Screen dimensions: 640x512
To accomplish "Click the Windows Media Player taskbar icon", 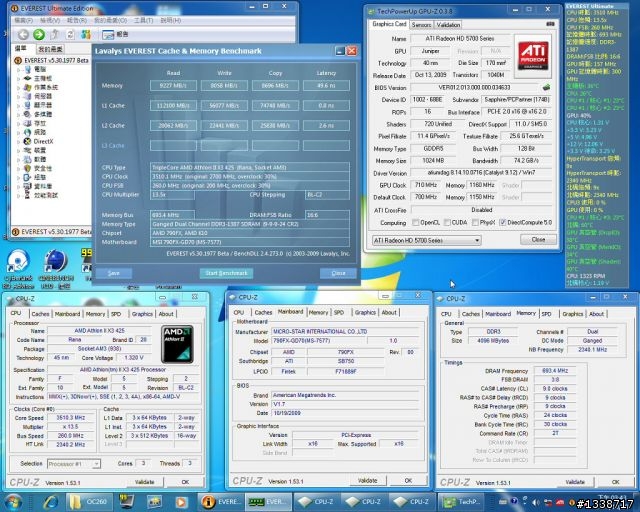I will click(181, 502).
